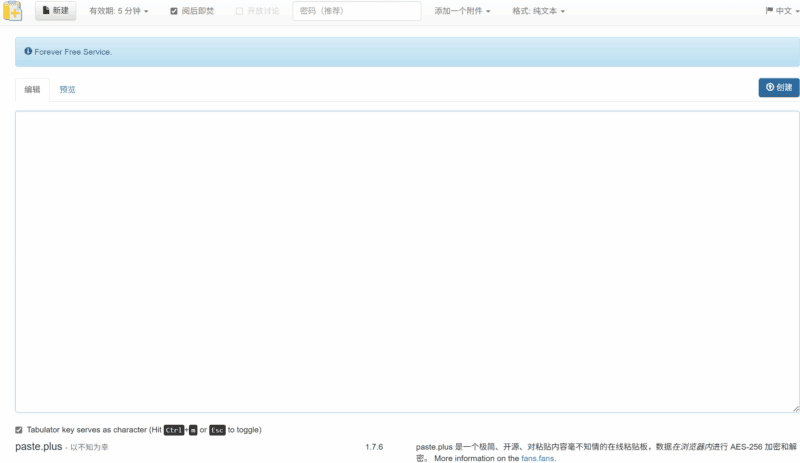Toggle the burn after reading checkbox
The image size is (800, 463).
(174, 11)
